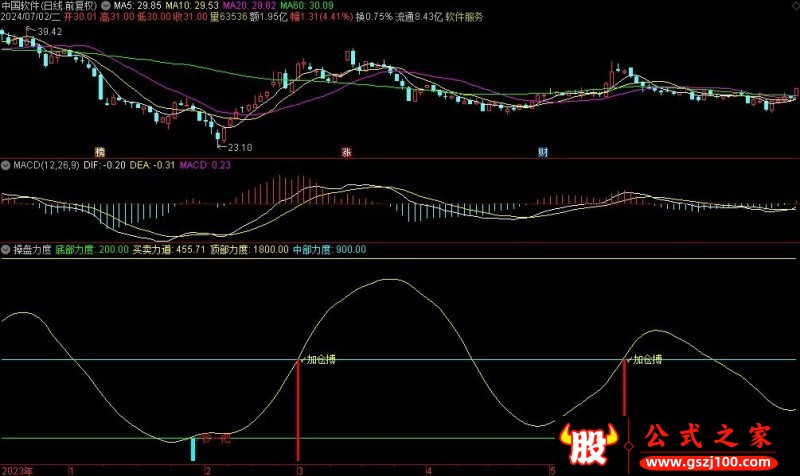Viewport: 800px width, 476px height.
Task: Click the leftmost event marker under the price chart
Action: 100,153
